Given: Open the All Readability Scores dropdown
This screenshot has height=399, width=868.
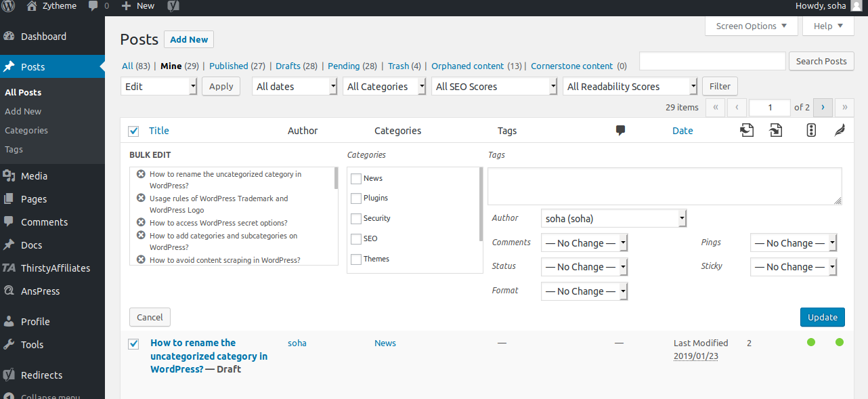Looking at the screenshot, I should tap(630, 87).
